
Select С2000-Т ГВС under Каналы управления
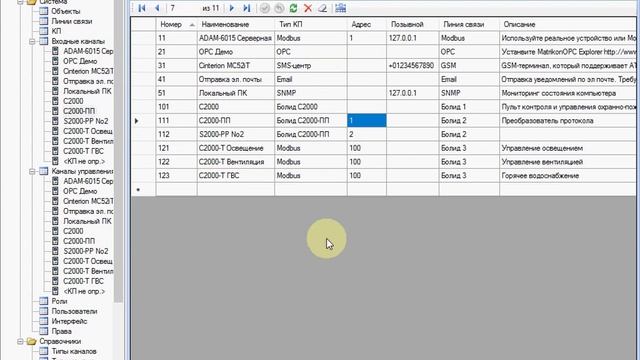(83, 281)
